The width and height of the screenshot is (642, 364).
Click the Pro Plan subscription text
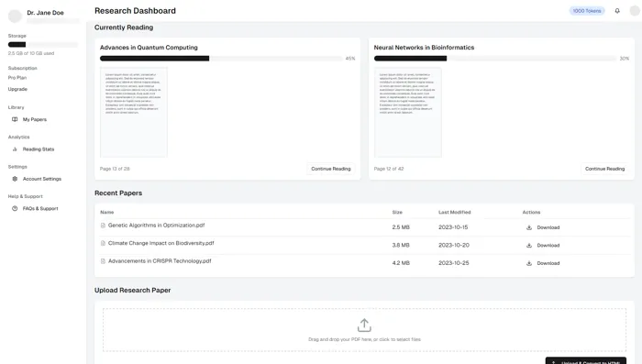tap(17, 78)
